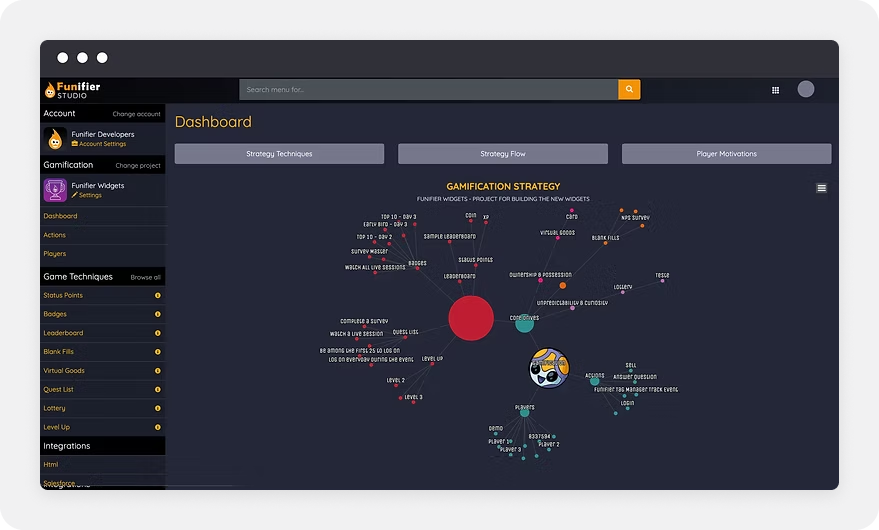Click the Badges node label
The image size is (879, 530).
pos(417,263)
